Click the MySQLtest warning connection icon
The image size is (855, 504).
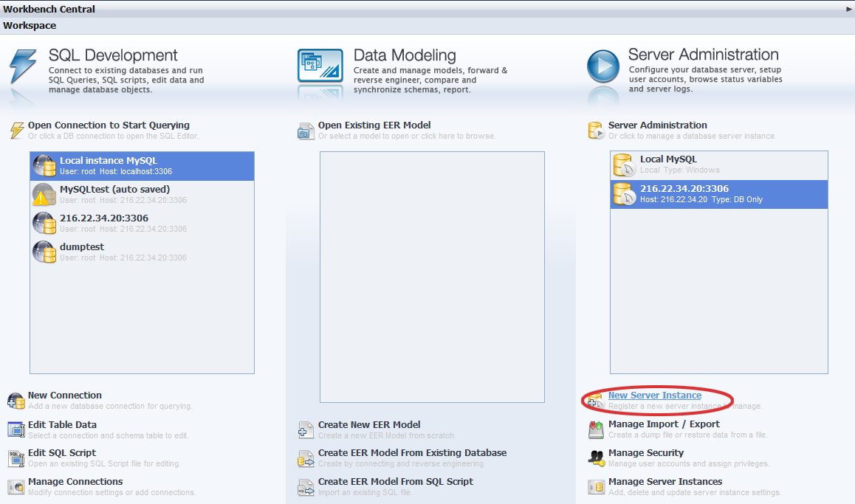click(44, 195)
